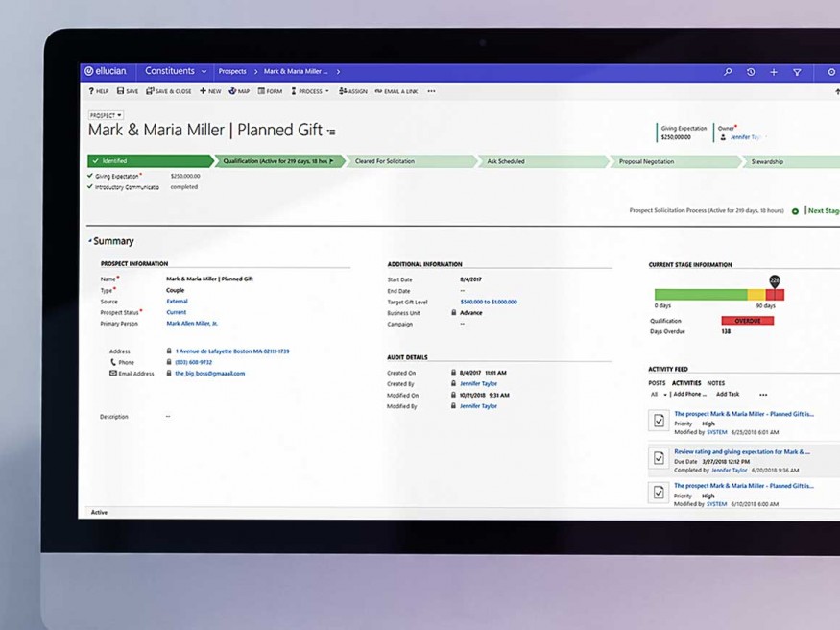Toggle the third activity task checkbox
This screenshot has width=840, height=630.
(x=659, y=493)
